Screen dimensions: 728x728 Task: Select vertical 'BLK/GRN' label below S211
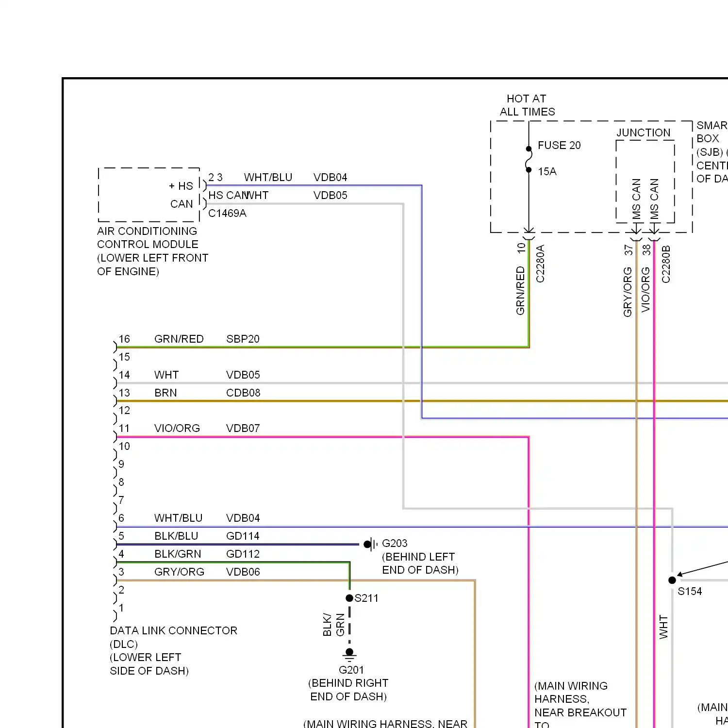tap(333, 625)
